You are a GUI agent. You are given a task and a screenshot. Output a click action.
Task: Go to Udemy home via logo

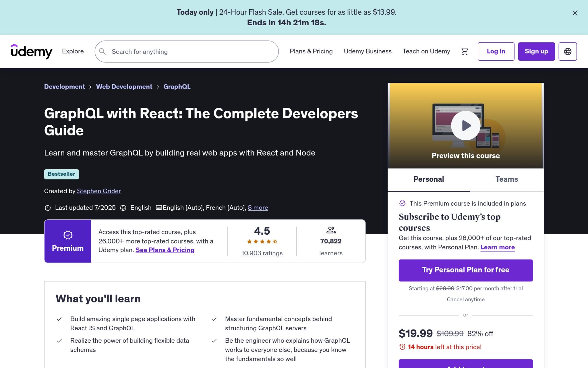tap(32, 51)
